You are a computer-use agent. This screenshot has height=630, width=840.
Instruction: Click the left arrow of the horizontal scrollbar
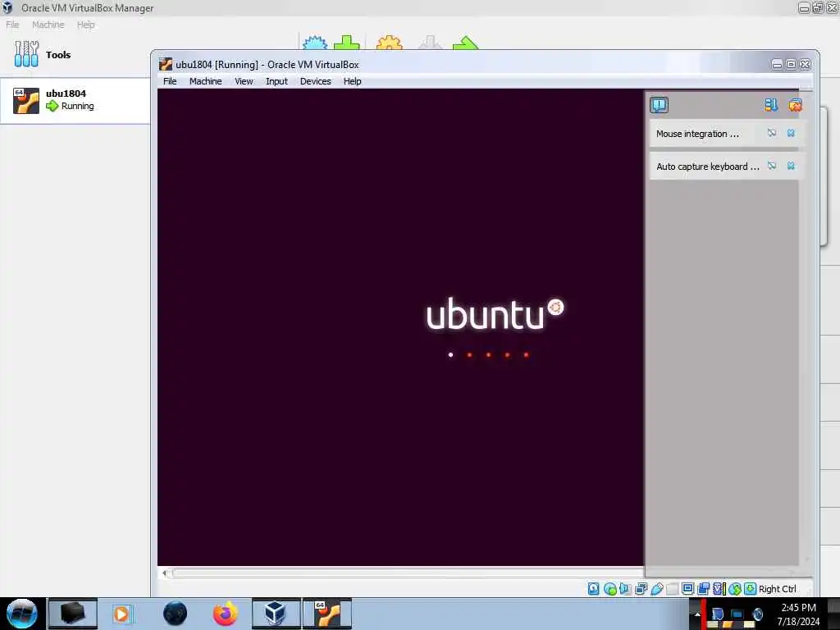(x=164, y=573)
